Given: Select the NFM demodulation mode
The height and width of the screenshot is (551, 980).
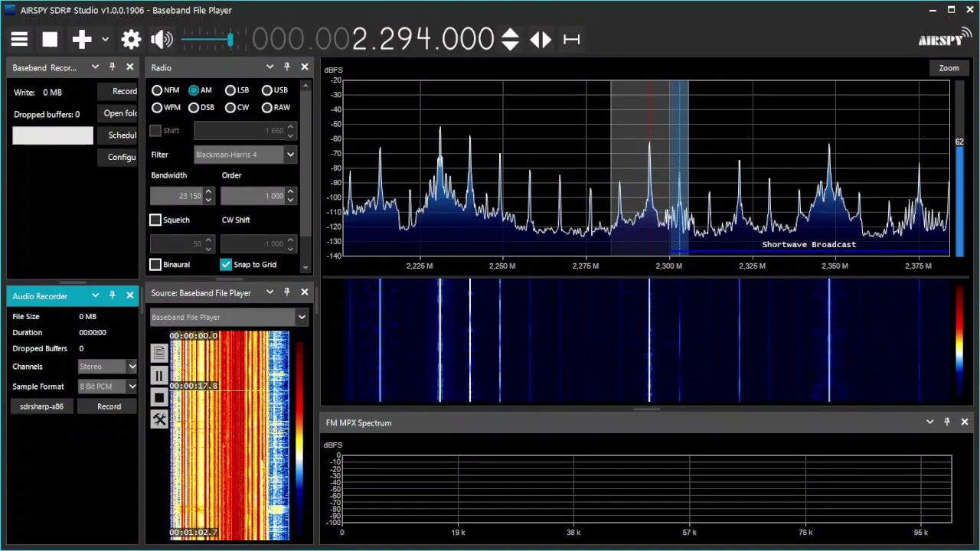Looking at the screenshot, I should tap(165, 90).
